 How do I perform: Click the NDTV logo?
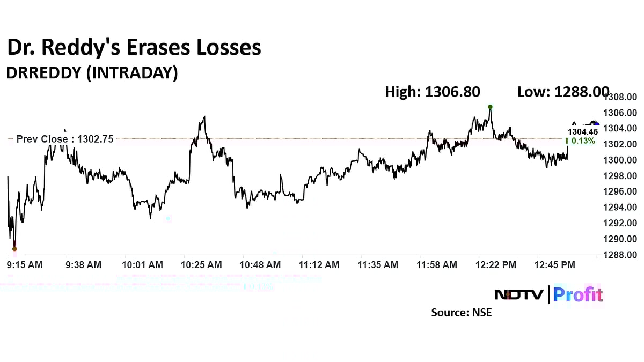click(x=518, y=294)
